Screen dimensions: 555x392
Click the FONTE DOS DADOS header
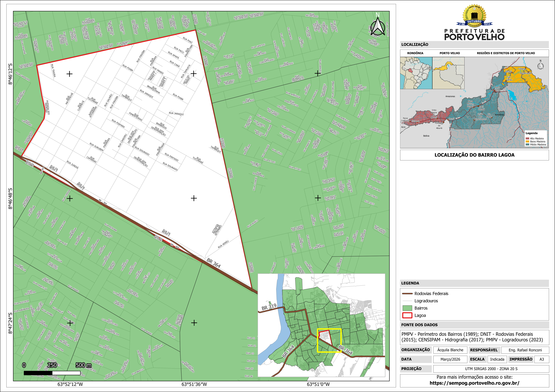click(419, 325)
